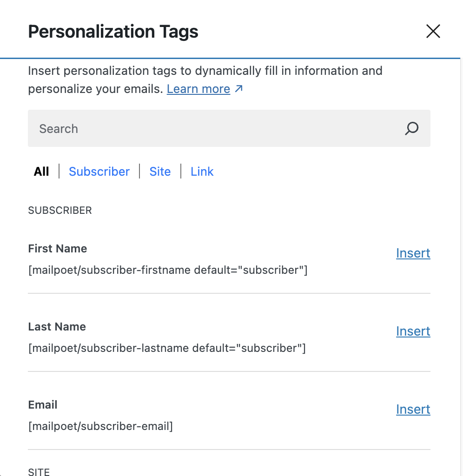This screenshot has height=476, width=463.
Task: Select the All tags filter
Action: tap(41, 172)
